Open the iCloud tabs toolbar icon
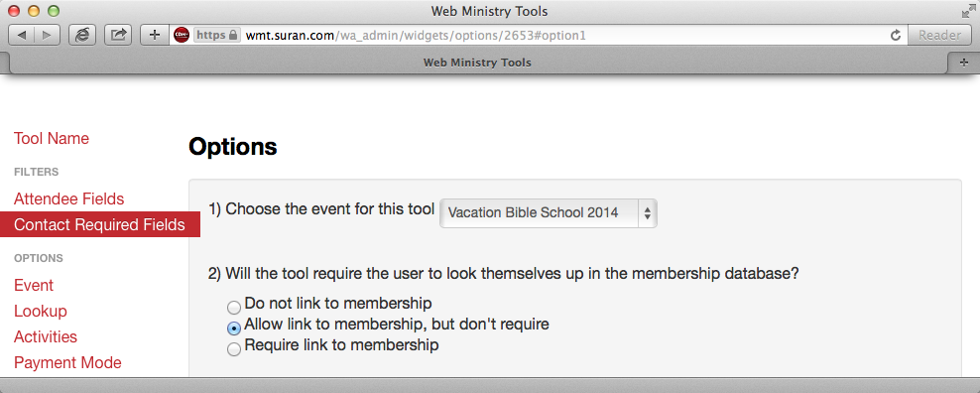The height and width of the screenshot is (393, 980). (82, 35)
